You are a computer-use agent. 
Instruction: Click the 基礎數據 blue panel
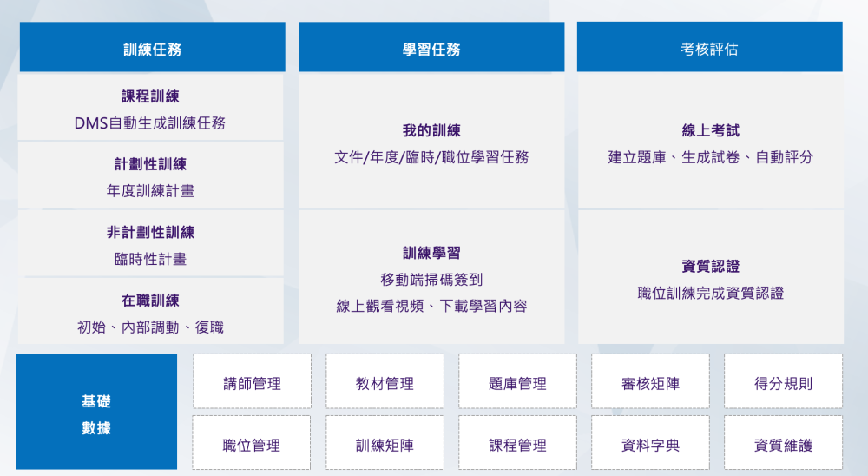tap(96, 415)
